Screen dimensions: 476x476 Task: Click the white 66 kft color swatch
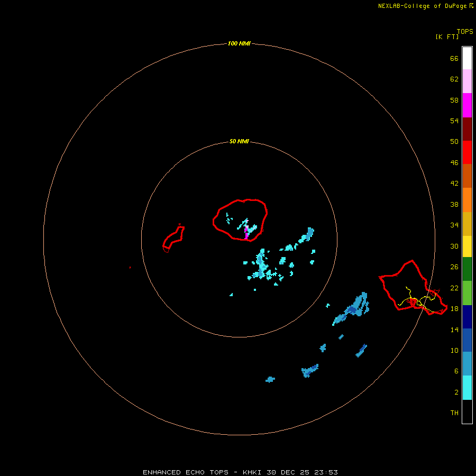[467, 58]
